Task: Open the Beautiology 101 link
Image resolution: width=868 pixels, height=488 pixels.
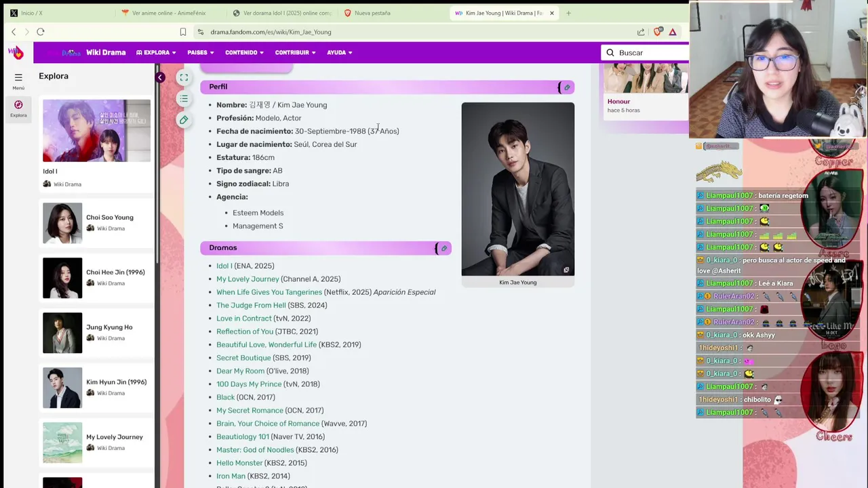Action: pyautogui.click(x=242, y=437)
